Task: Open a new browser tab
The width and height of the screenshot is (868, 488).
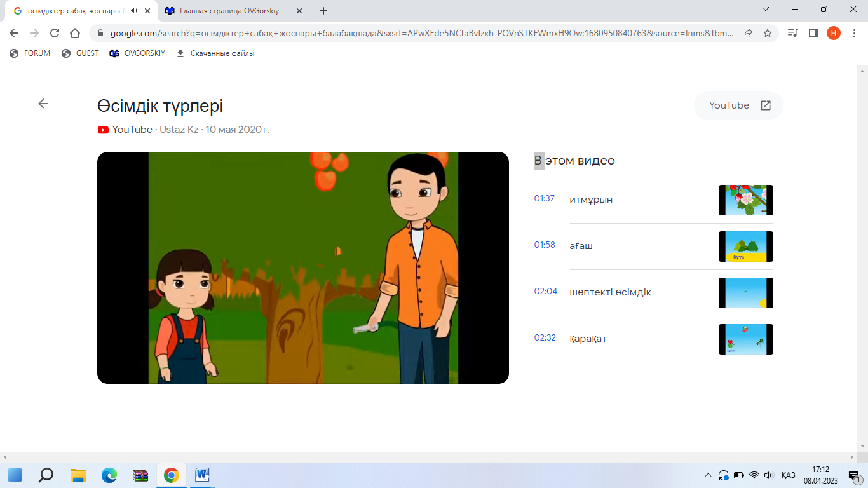Action: click(323, 11)
